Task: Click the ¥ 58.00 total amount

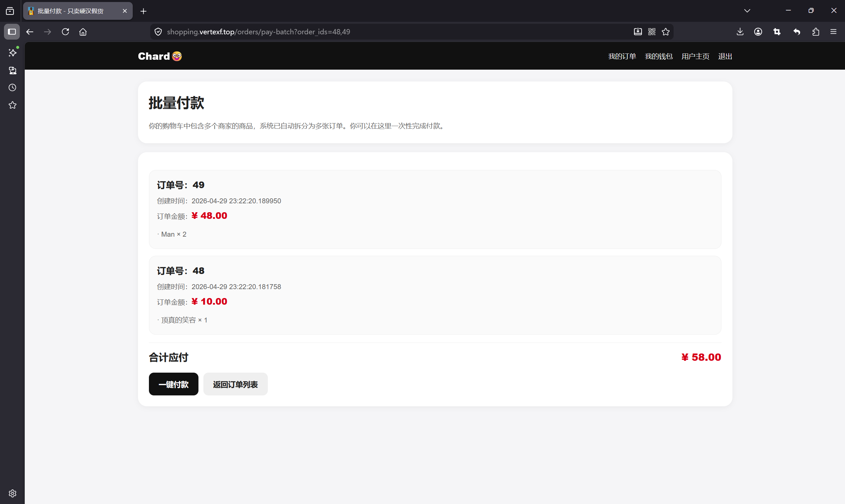Action: tap(701, 357)
